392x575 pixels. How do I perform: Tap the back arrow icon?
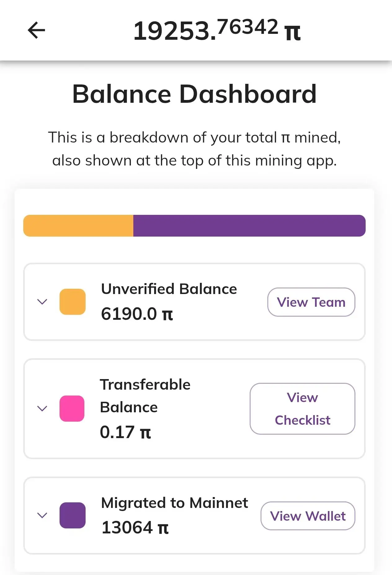point(37,30)
